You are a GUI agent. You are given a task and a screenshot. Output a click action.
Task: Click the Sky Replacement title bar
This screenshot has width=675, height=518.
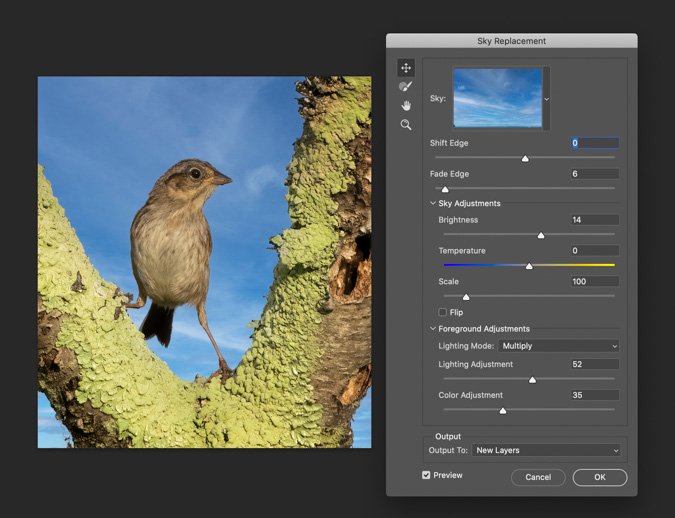pos(511,41)
